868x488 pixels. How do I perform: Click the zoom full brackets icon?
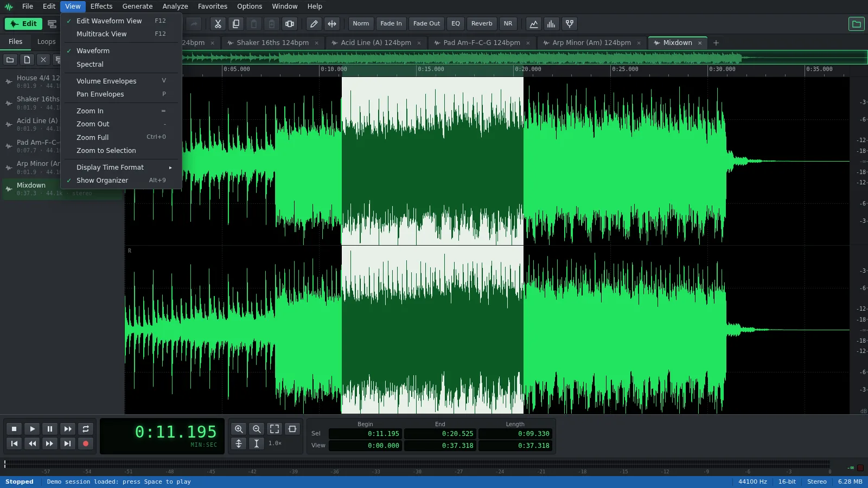point(275,429)
